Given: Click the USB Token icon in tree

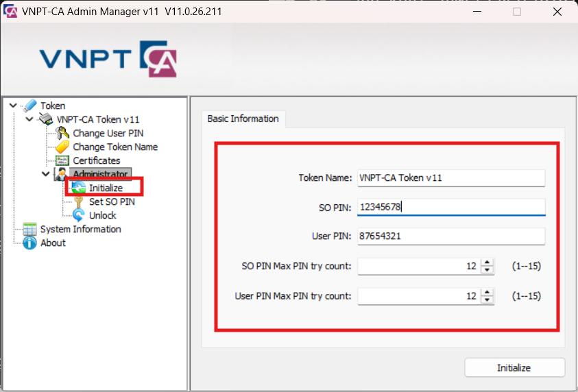Looking at the screenshot, I should 29,106.
